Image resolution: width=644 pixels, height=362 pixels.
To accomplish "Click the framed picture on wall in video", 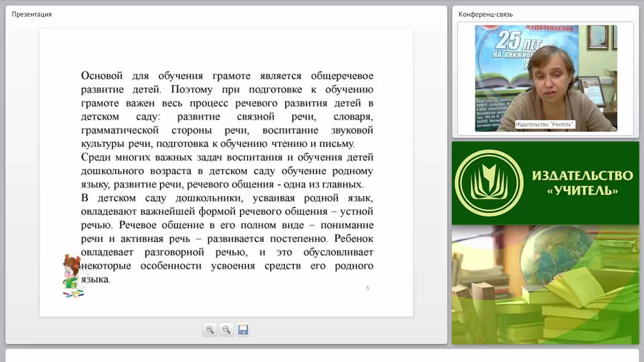I will coord(598,37).
